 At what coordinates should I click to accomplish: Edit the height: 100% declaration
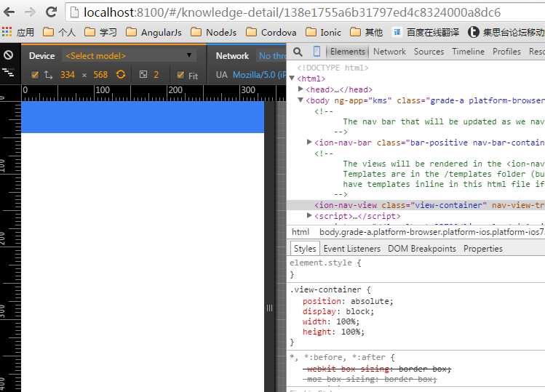(x=333, y=332)
